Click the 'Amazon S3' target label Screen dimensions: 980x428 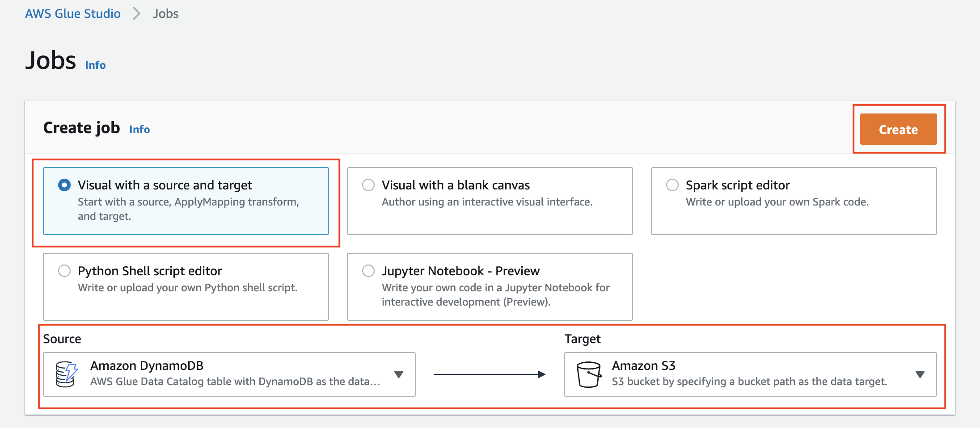click(x=643, y=365)
